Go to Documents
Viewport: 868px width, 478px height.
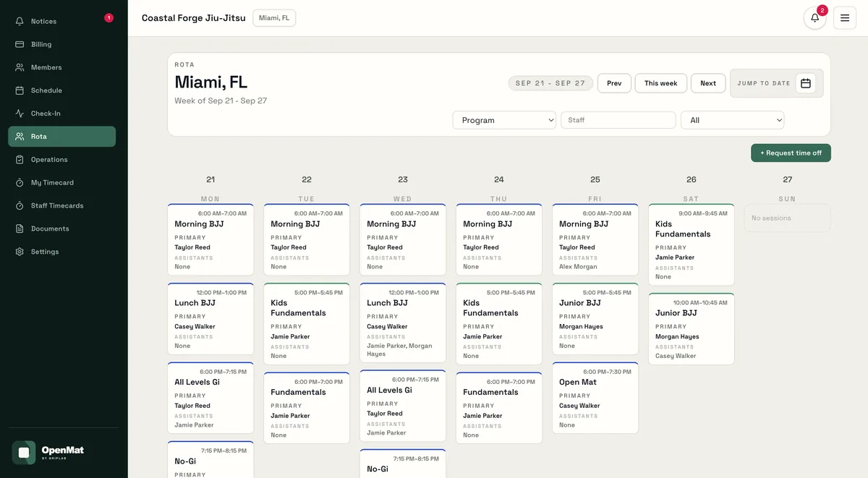(x=62, y=229)
